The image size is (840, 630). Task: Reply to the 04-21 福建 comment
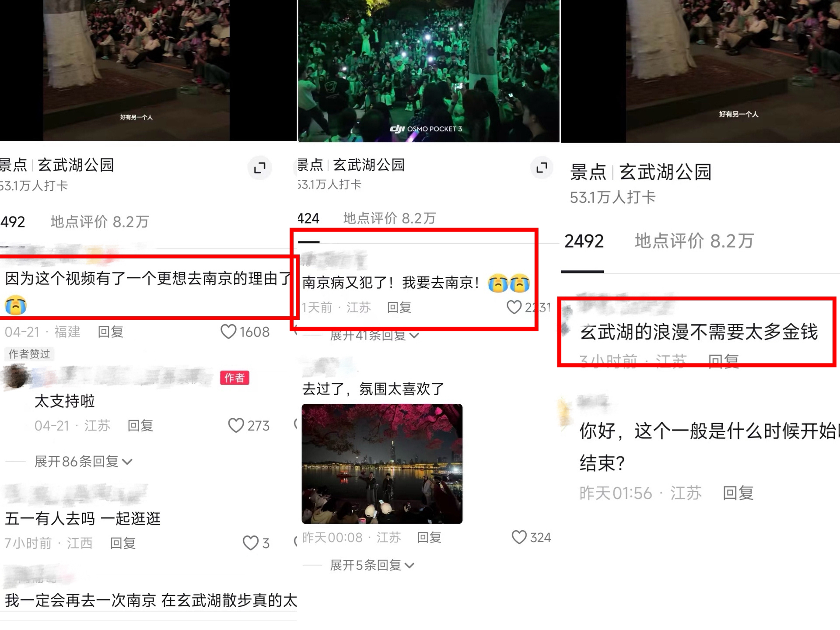110,332
